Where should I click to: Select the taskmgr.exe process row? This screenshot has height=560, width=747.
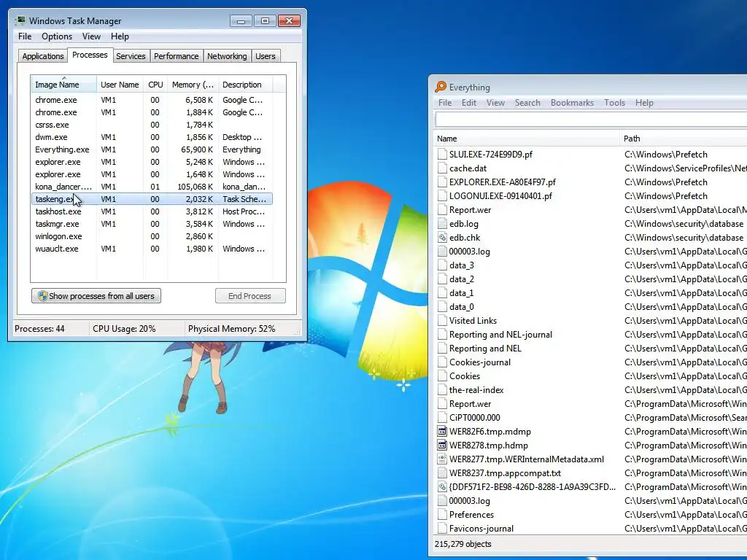pyautogui.click(x=152, y=224)
